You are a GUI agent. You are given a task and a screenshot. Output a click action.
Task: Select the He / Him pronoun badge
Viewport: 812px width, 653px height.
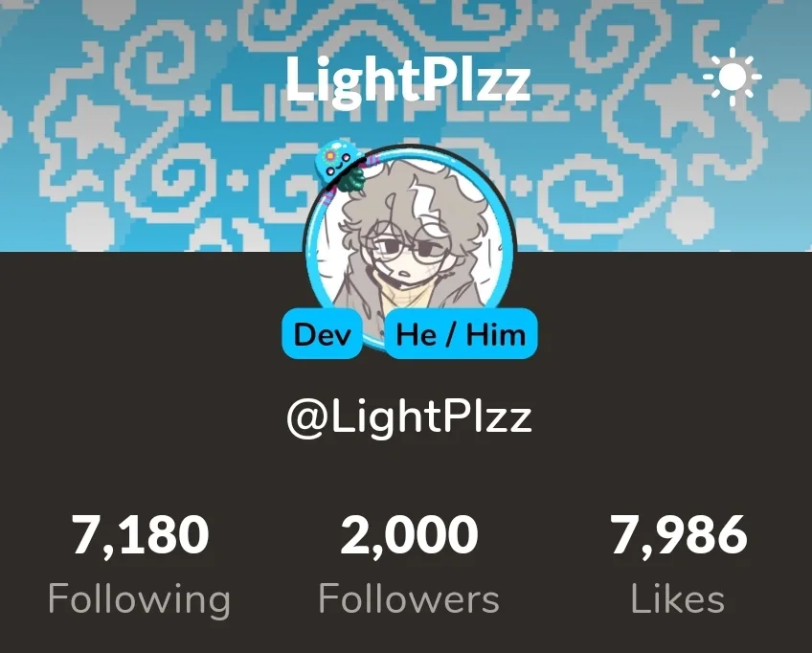461,333
